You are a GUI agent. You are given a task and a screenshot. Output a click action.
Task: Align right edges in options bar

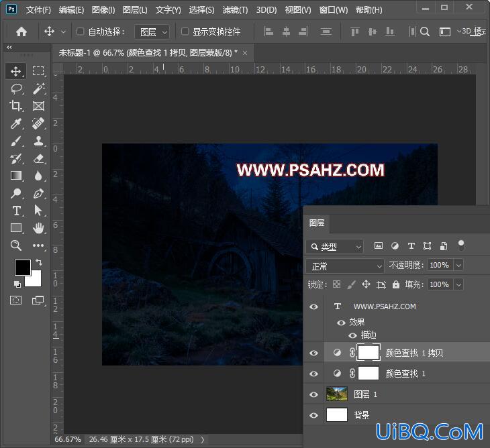pyautogui.click(x=303, y=32)
